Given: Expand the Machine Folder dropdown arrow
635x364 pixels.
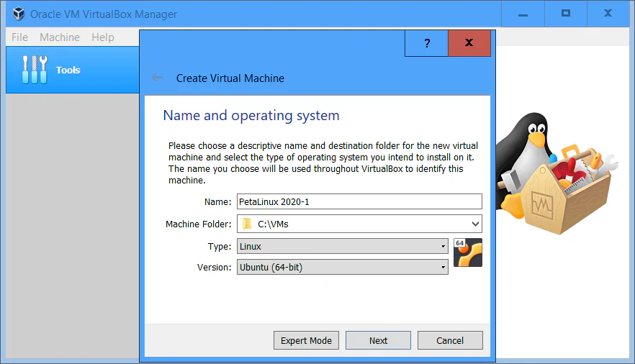Looking at the screenshot, I should click(x=474, y=224).
